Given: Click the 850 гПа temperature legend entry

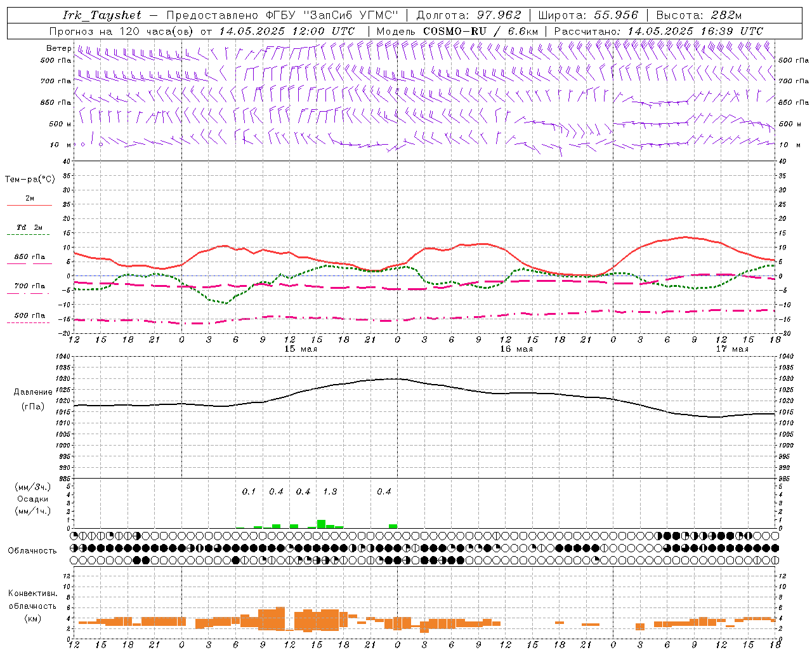Looking at the screenshot, I should (x=30, y=256).
